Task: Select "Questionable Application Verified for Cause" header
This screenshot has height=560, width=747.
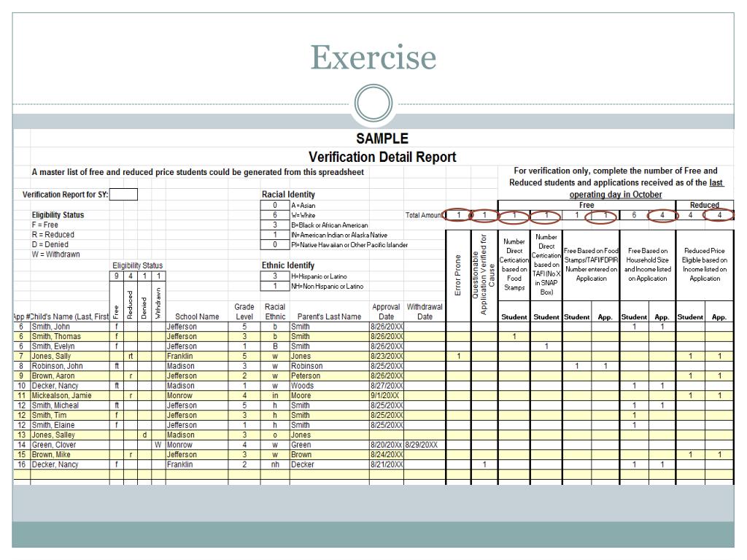Action: pos(484,274)
